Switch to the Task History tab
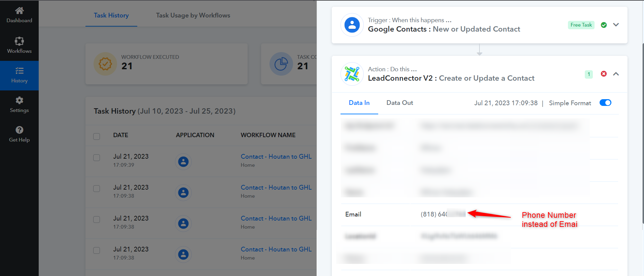The image size is (644, 276). (x=111, y=15)
